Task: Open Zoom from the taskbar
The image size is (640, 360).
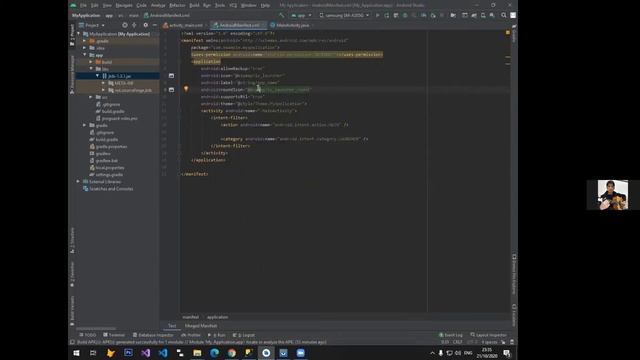Action: (300, 353)
